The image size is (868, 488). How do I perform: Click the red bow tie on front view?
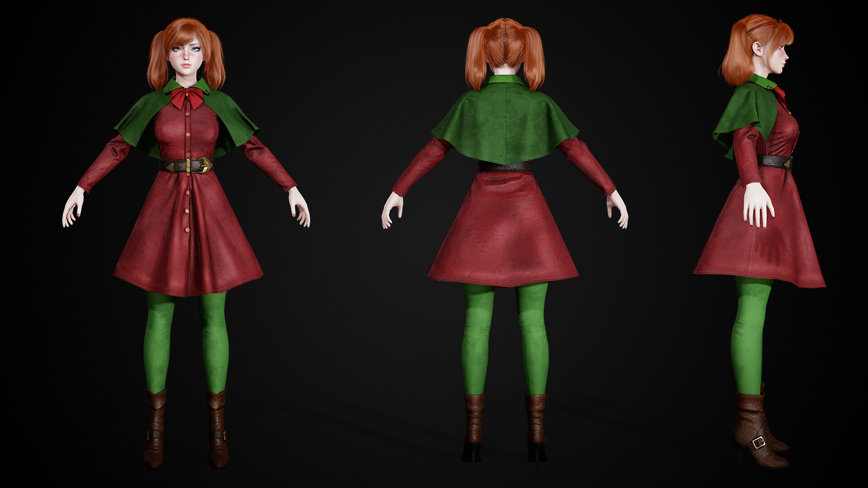point(187,97)
